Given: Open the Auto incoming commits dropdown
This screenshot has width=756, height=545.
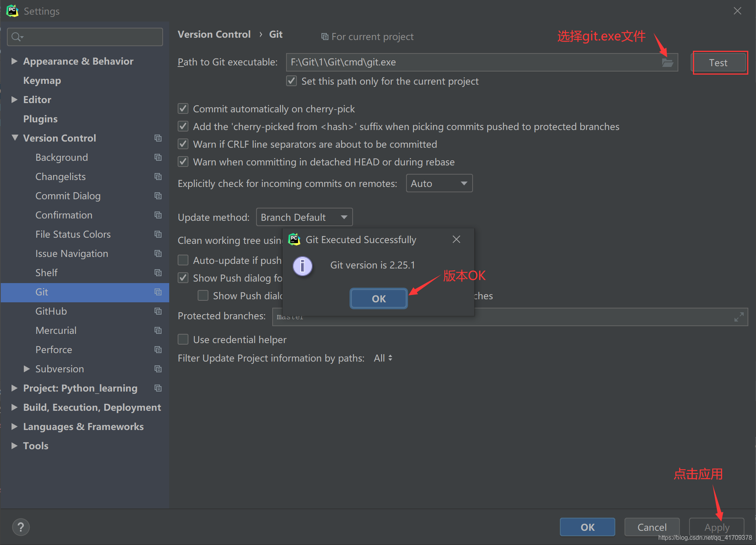Looking at the screenshot, I should click(439, 183).
